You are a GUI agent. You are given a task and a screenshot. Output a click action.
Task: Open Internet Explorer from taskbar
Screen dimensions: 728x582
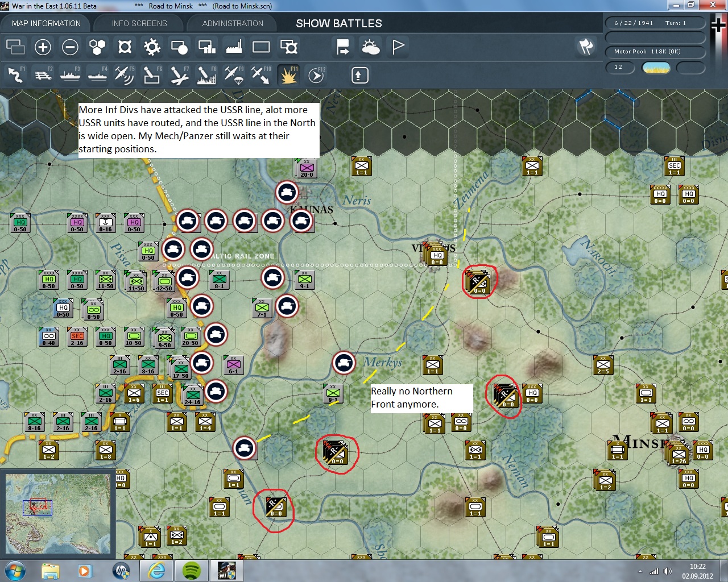tap(157, 571)
